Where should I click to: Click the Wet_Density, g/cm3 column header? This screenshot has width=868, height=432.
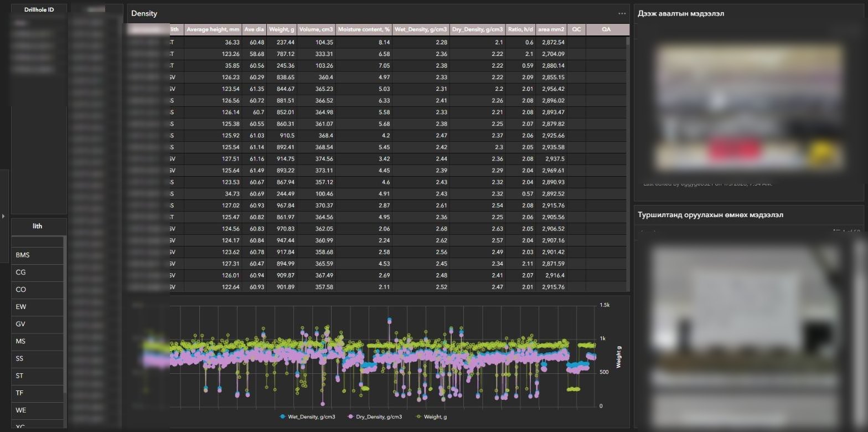pos(421,29)
